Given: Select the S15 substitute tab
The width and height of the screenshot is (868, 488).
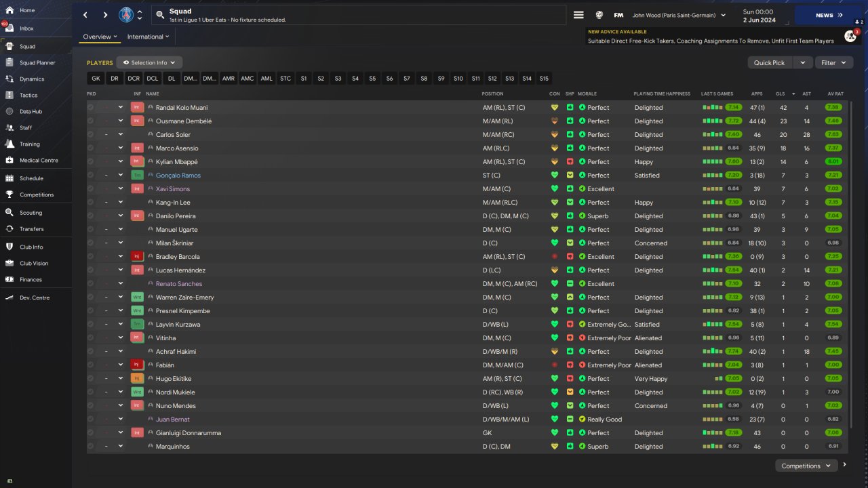Looking at the screenshot, I should coord(544,79).
